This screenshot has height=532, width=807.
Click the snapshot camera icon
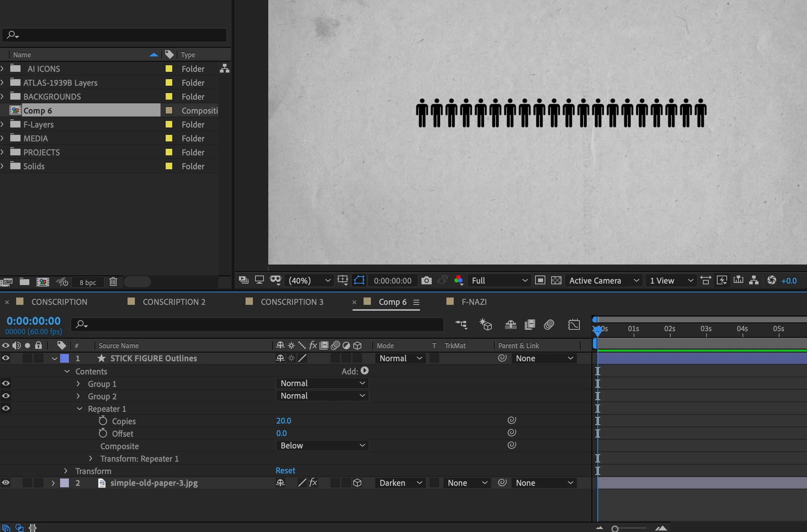[426, 281]
